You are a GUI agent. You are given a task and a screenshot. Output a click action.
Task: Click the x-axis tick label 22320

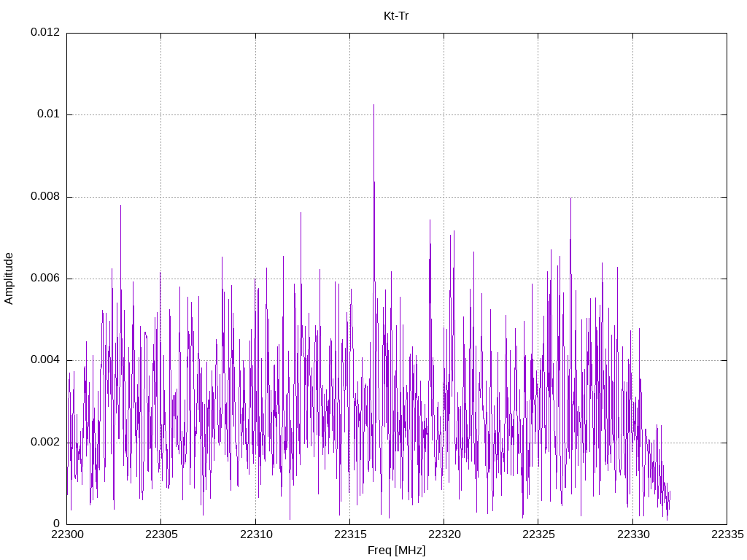pos(444,534)
